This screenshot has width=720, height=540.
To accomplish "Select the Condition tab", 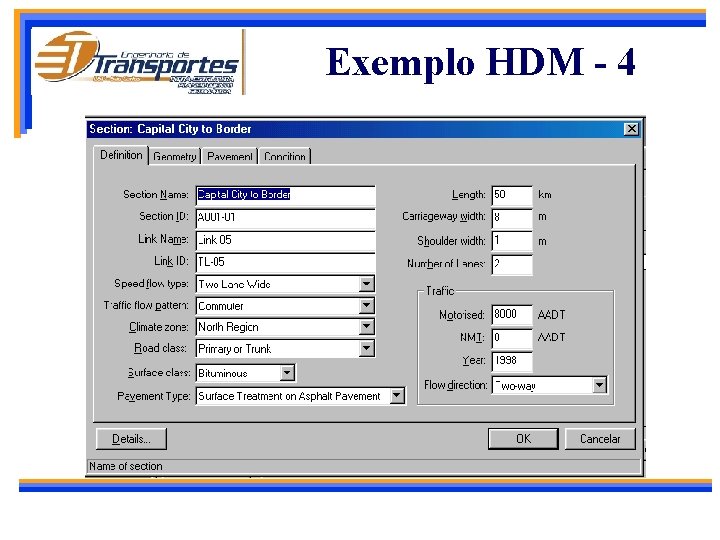I will 285,156.
